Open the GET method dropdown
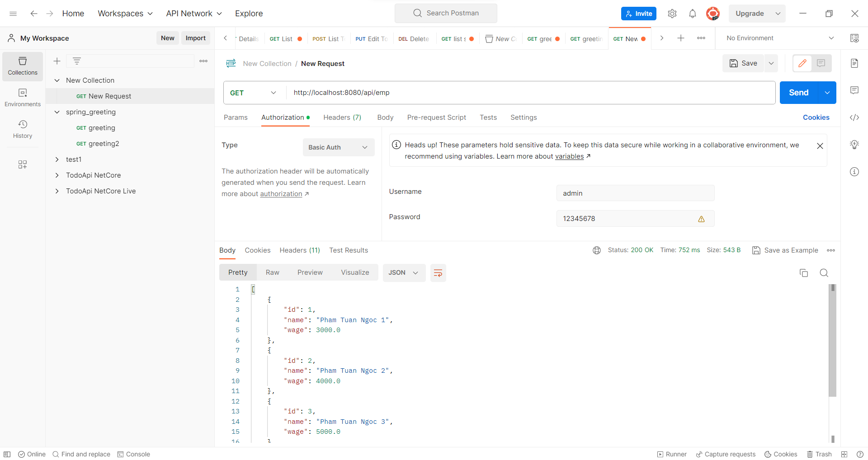868x460 pixels. [x=253, y=93]
